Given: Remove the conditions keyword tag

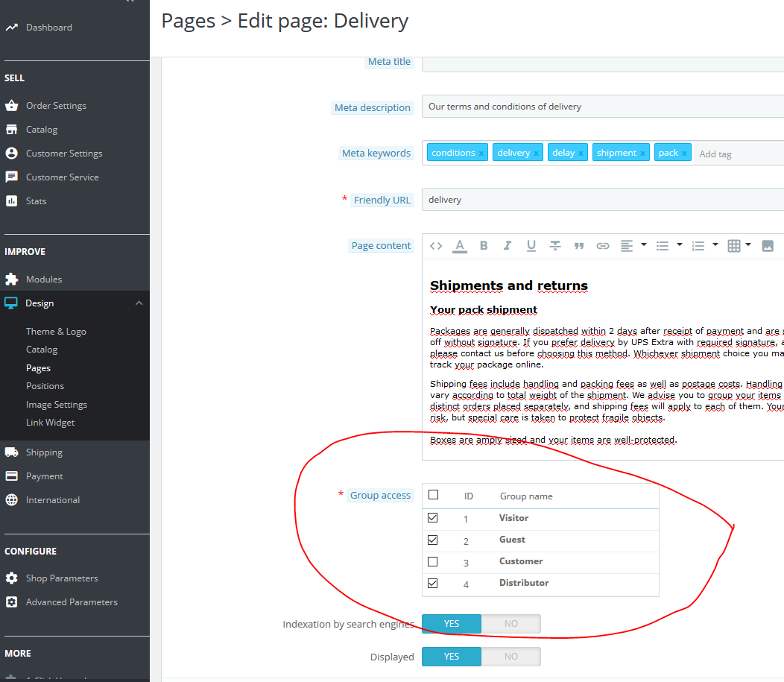Looking at the screenshot, I should [481, 154].
